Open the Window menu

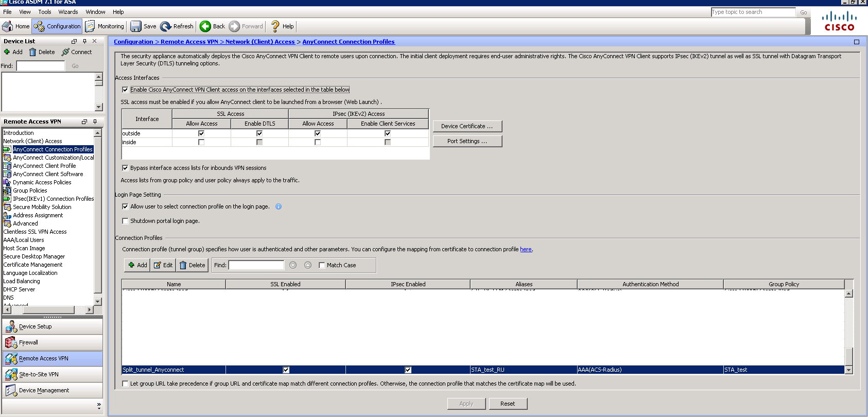(95, 12)
